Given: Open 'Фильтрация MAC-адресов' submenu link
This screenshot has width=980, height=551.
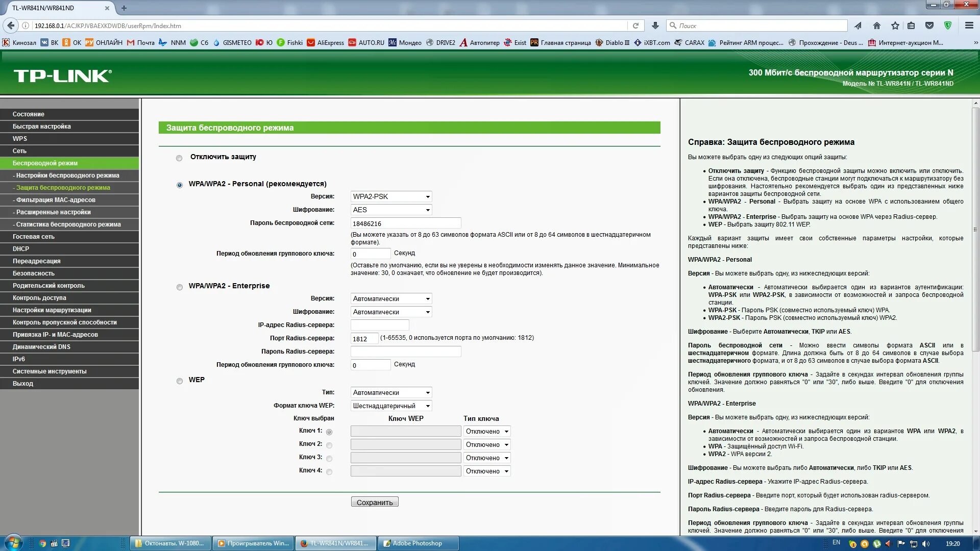Looking at the screenshot, I should coord(56,200).
